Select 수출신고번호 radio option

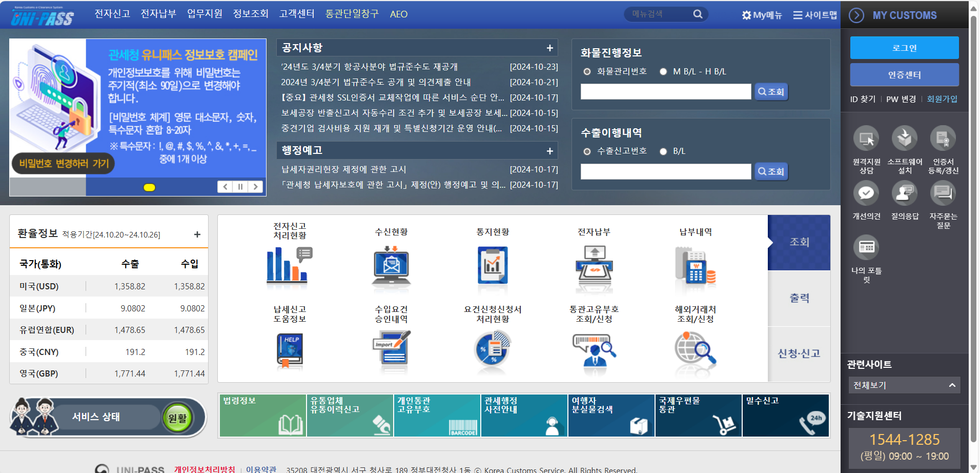[587, 151]
